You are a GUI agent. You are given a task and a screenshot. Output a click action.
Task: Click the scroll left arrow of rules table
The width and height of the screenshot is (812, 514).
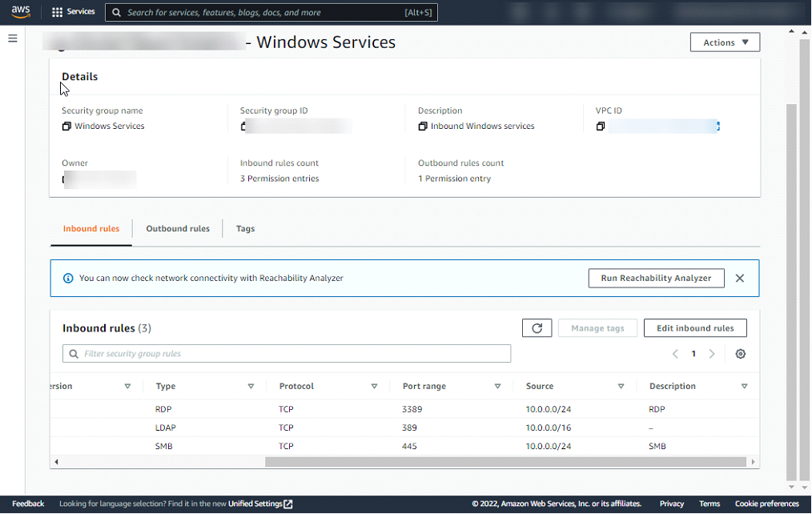(56, 462)
